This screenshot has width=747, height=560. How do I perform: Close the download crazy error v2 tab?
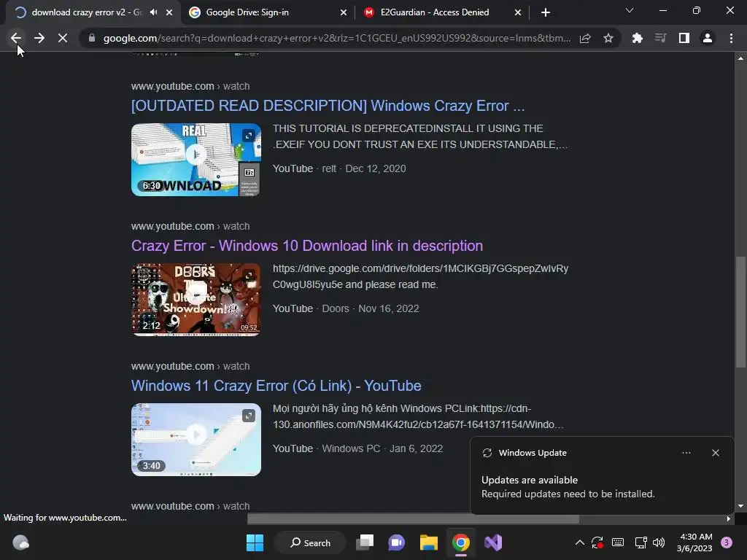pos(169,12)
